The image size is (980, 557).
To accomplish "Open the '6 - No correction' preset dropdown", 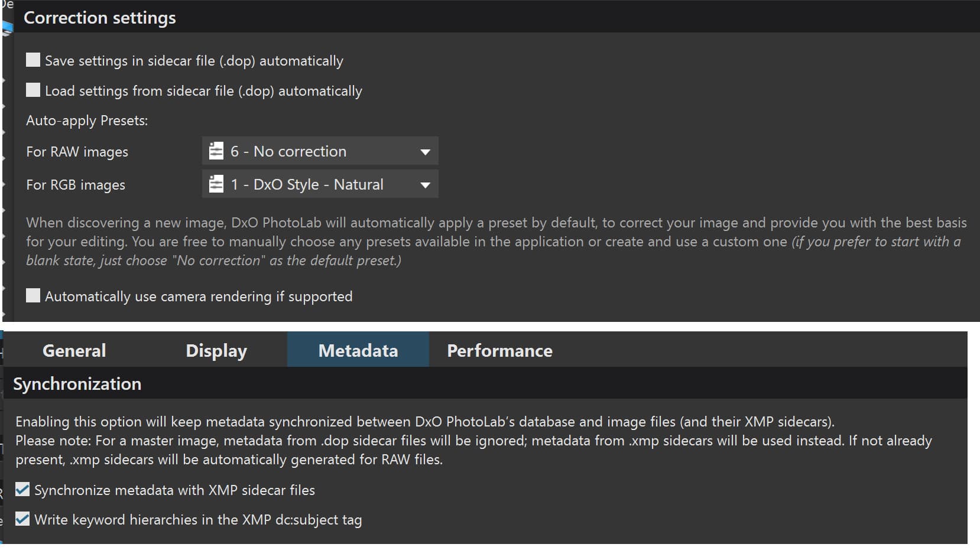I will click(x=319, y=151).
